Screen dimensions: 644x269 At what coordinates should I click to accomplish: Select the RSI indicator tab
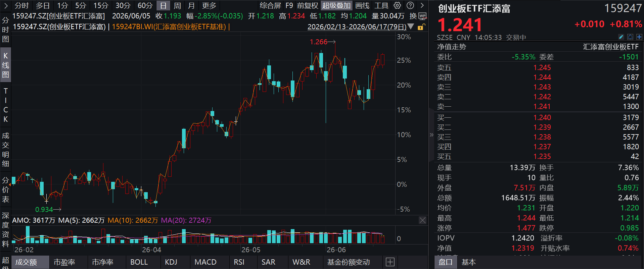(x=239, y=262)
